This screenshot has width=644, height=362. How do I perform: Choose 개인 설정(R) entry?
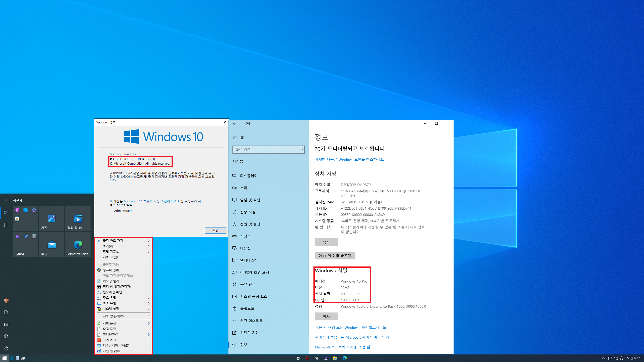[124, 351]
